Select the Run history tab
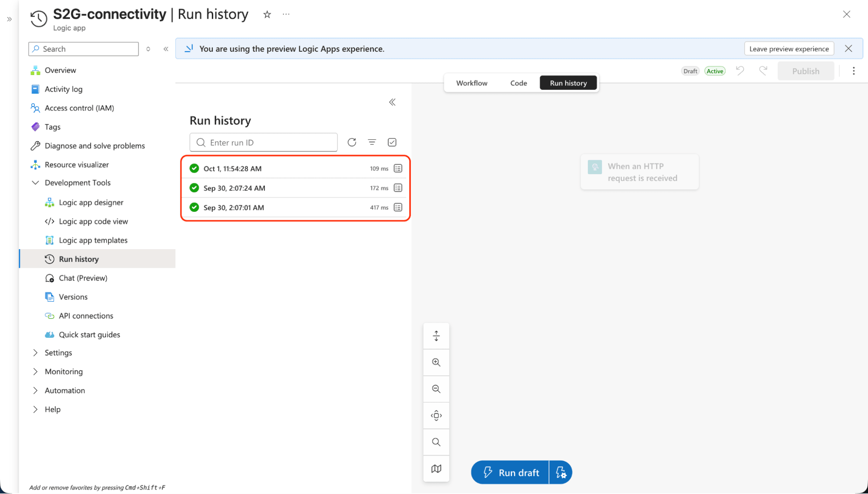Screen dimensions: 868x494 tap(568, 83)
